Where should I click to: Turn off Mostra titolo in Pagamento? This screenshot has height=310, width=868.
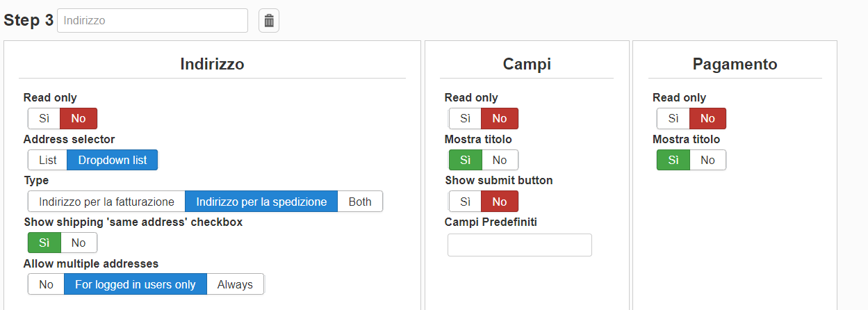pos(707,160)
